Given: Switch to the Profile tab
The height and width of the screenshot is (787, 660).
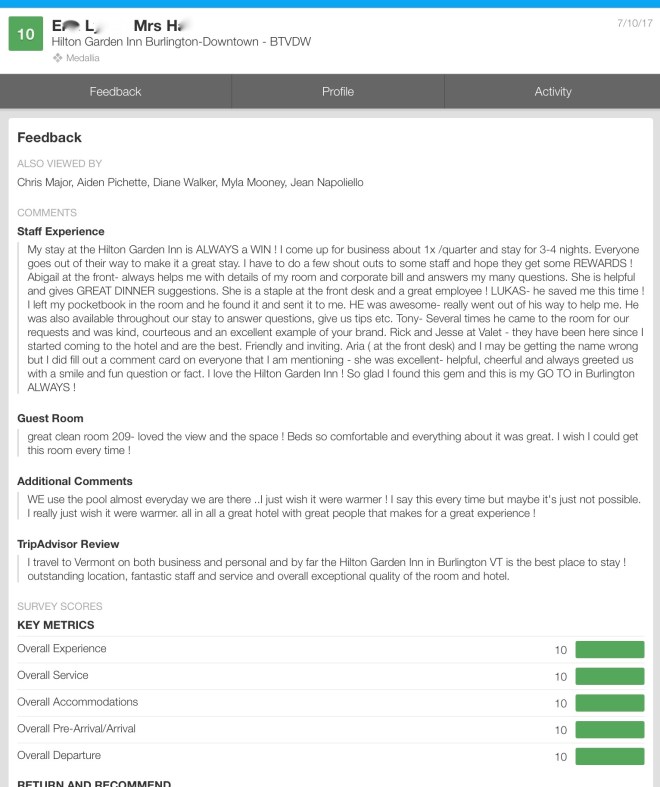Looking at the screenshot, I should [x=337, y=92].
